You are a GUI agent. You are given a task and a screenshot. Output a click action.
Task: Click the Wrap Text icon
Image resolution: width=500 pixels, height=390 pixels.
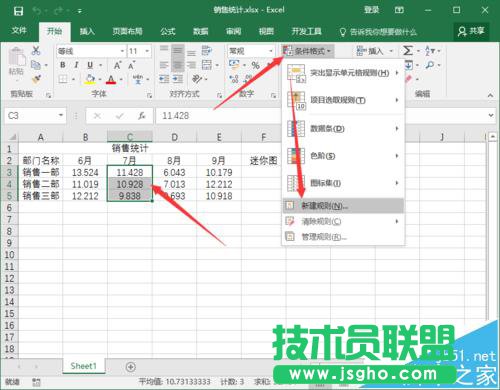[207, 50]
